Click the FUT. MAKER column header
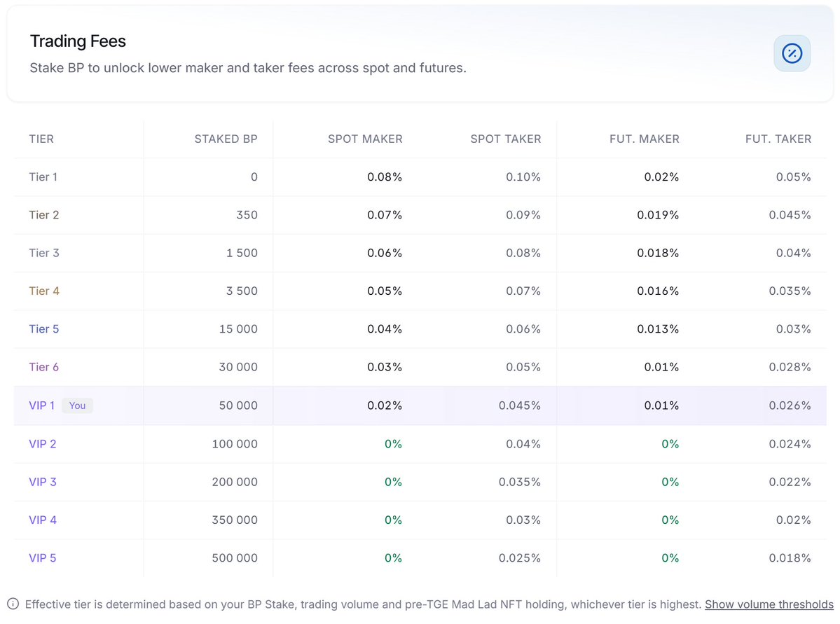Screen dimensions: 840x624 tap(644, 139)
